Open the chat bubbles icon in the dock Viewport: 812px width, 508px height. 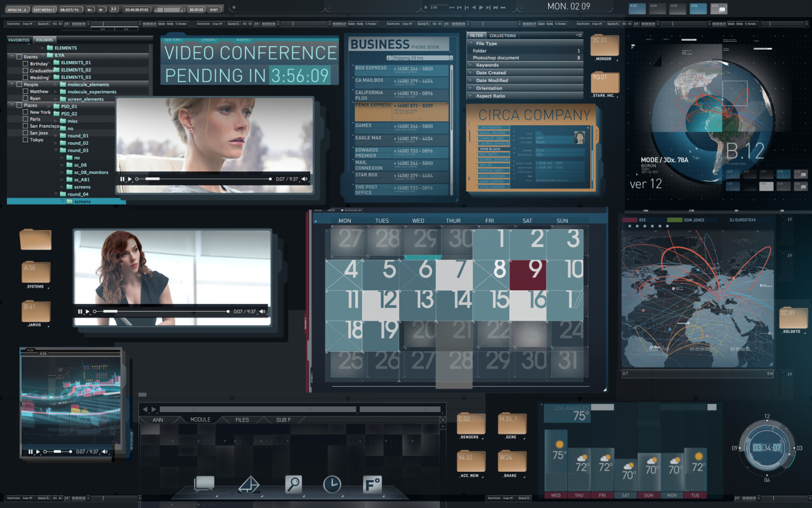(204, 485)
